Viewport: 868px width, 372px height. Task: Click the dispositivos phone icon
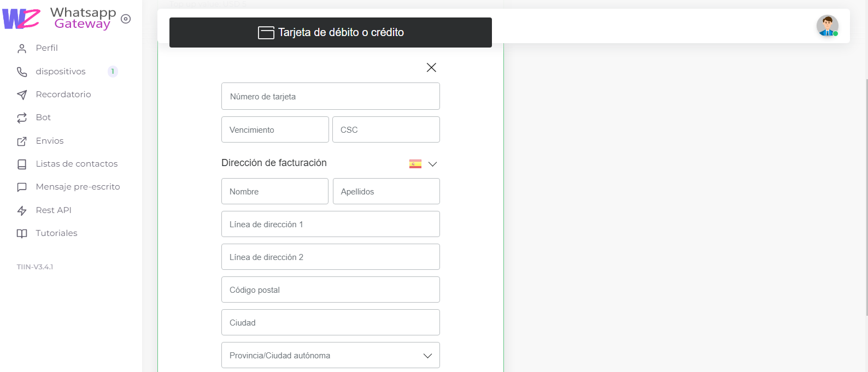coord(22,72)
